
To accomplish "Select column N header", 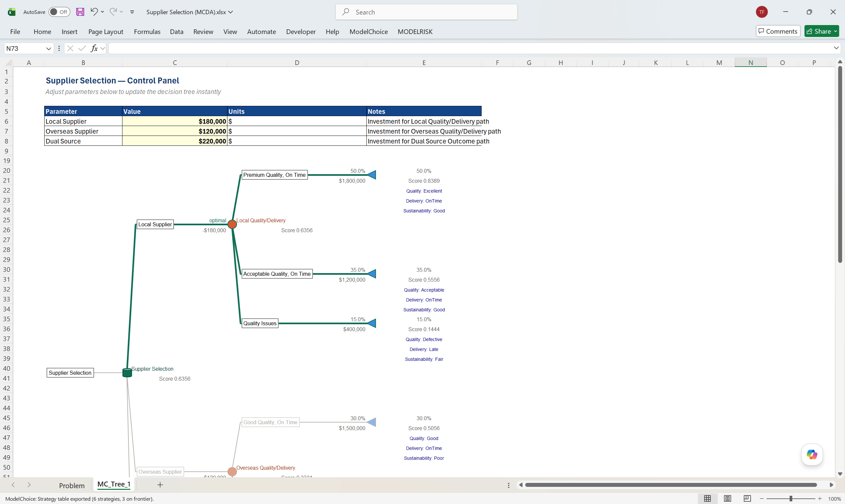I will tap(751, 62).
